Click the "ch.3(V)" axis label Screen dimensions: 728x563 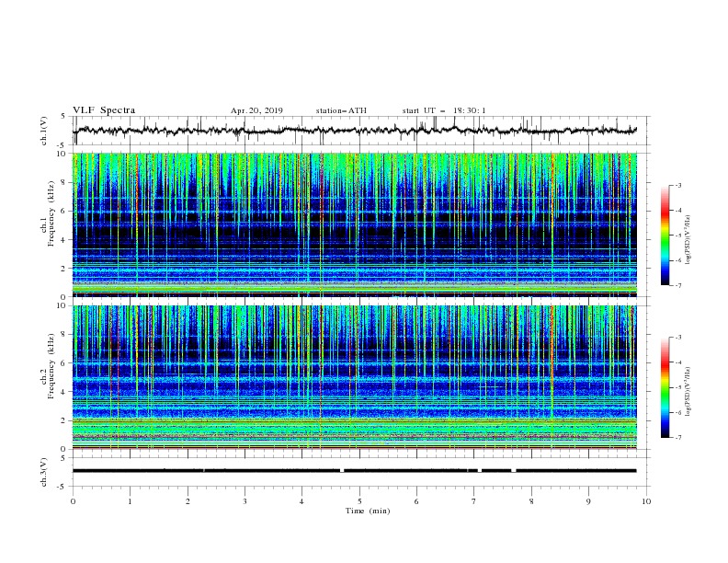[x=44, y=472]
